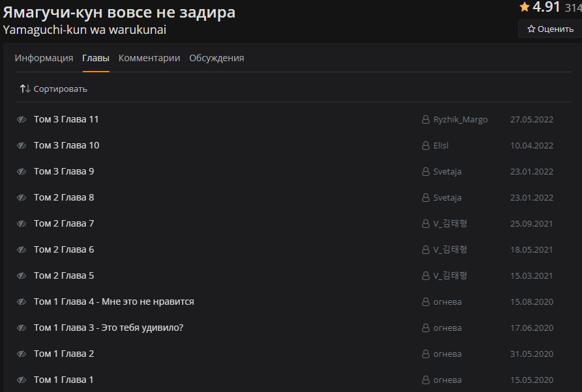
Task: Click the user icon on the Том 3 Глава 9 row
Action: click(x=426, y=172)
